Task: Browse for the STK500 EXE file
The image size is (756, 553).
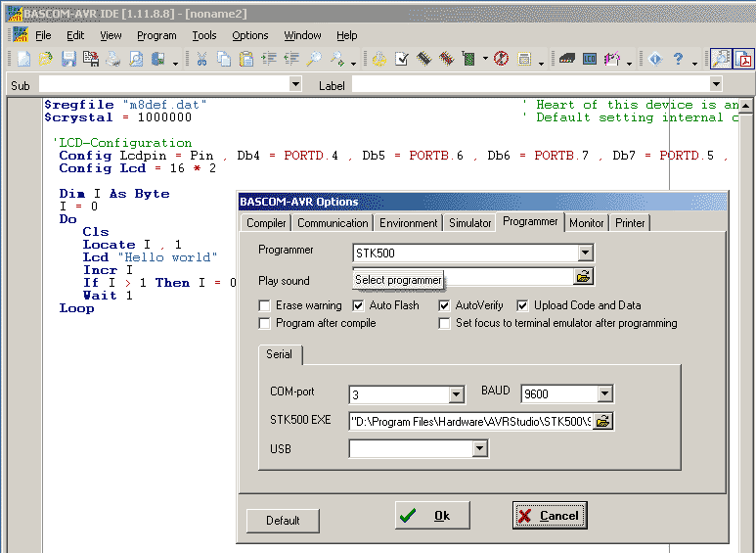Action: [x=603, y=422]
